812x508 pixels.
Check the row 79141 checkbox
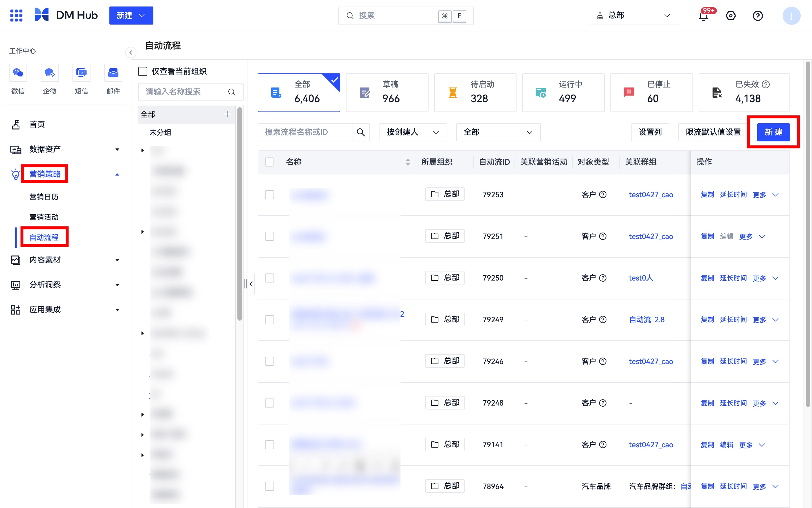click(270, 444)
